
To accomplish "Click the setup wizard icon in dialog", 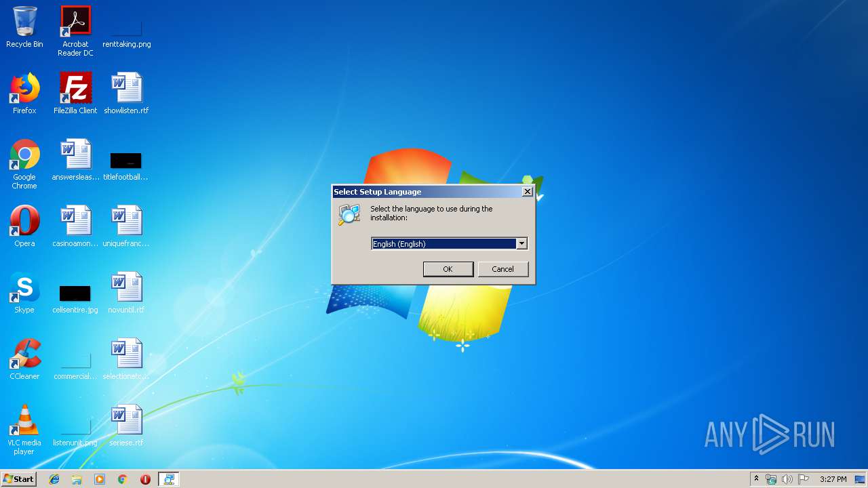I will tap(349, 215).
